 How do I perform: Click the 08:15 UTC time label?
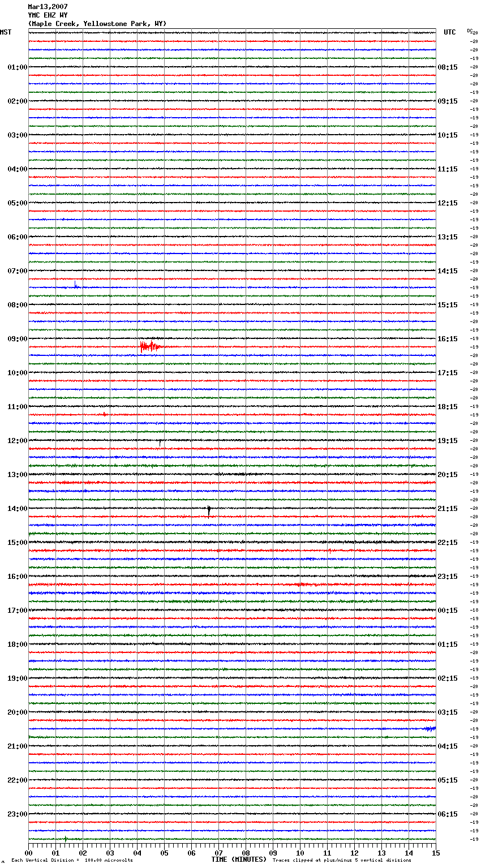(448, 67)
